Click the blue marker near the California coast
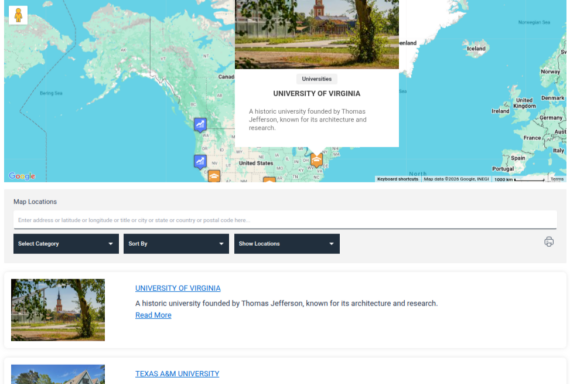This screenshot has width=570, height=384. [x=200, y=162]
